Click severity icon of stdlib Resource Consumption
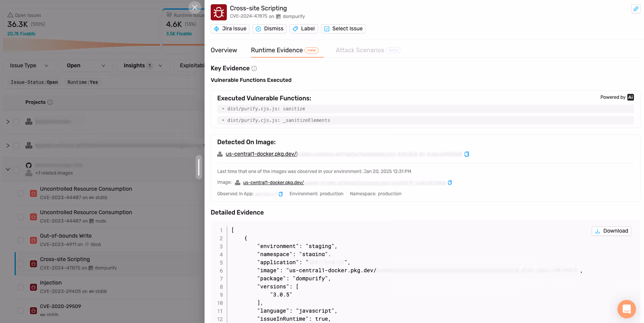The height and width of the screenshot is (323, 644). click(33, 193)
